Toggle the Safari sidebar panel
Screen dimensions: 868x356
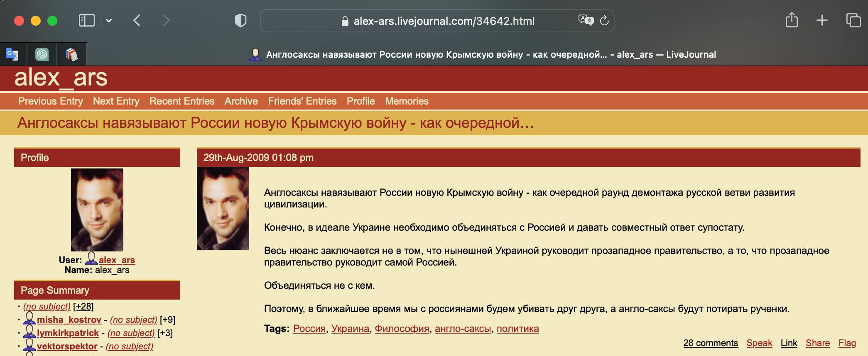coord(87,20)
